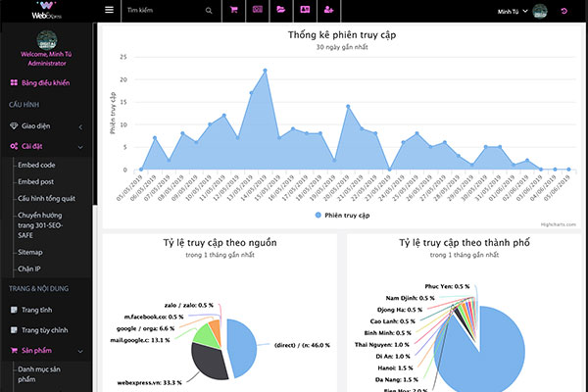Viewport: 588px width, 392px height.
Task: Click the Tìm kiếm search field
Action: (x=162, y=10)
